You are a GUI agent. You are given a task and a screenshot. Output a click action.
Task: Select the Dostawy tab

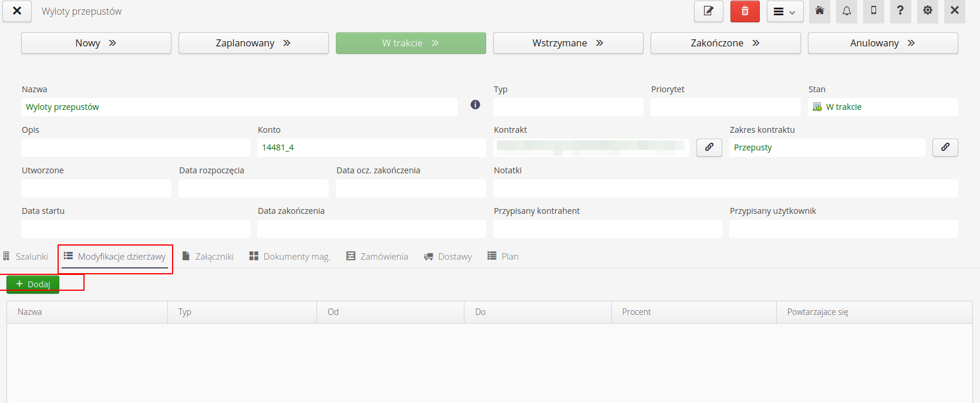[x=448, y=257]
